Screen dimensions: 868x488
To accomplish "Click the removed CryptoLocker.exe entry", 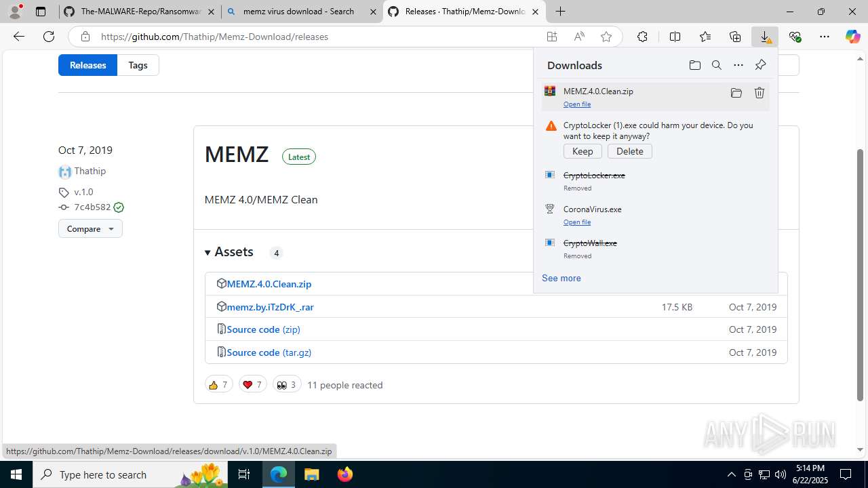I will (x=656, y=181).
